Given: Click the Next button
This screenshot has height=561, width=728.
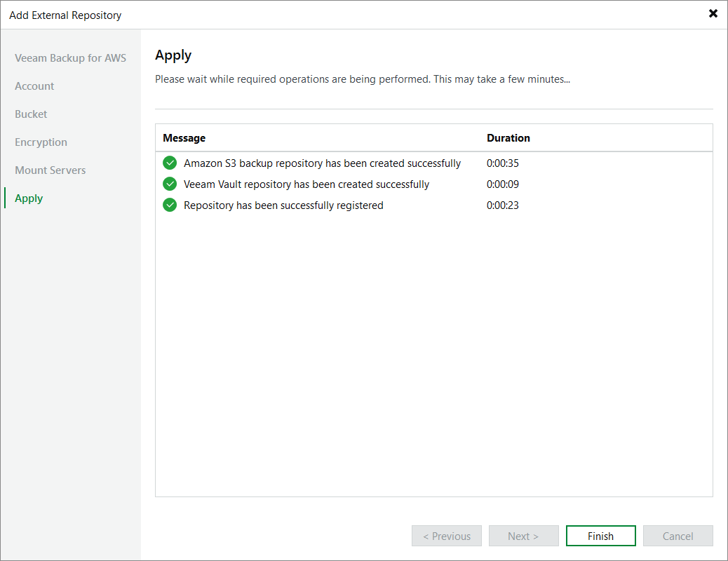Looking at the screenshot, I should (524, 536).
